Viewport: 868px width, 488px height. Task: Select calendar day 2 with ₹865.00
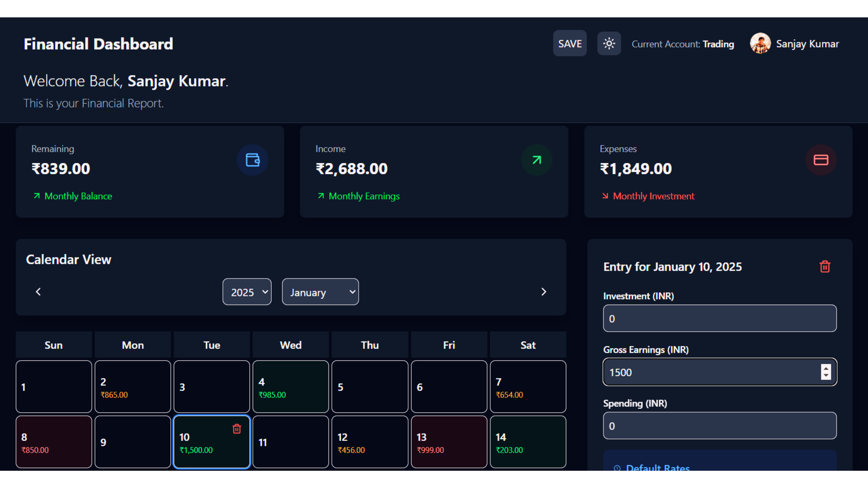[133, 387]
